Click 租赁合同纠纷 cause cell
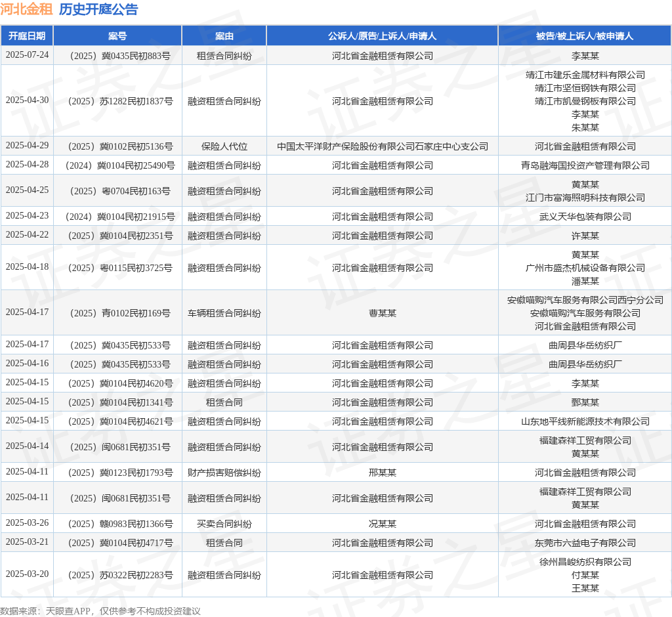 pyautogui.click(x=224, y=56)
